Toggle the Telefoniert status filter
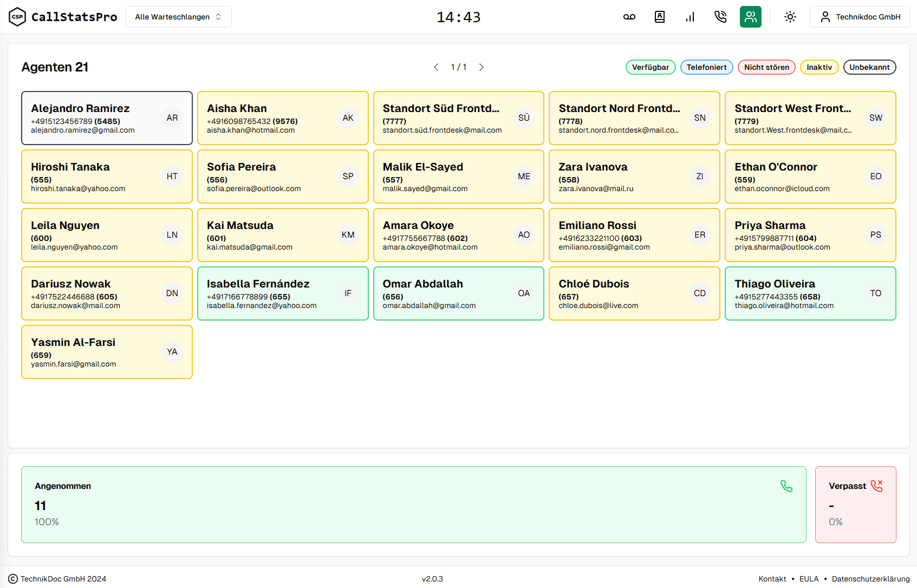Screen dimensions: 917x588 706,67
